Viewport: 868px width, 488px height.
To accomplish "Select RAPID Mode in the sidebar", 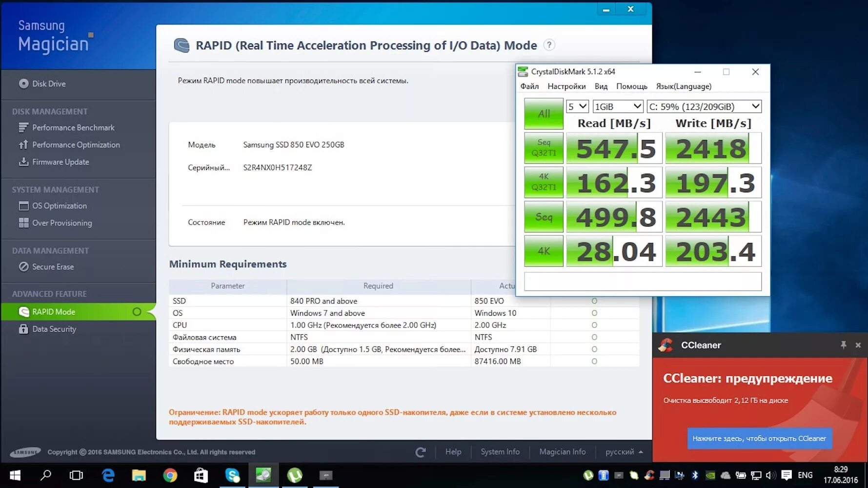I will (x=78, y=312).
